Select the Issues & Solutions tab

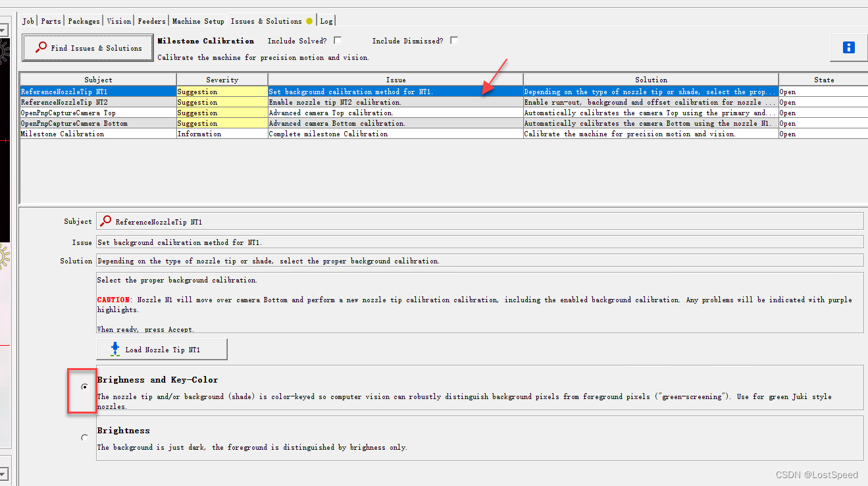271,21
